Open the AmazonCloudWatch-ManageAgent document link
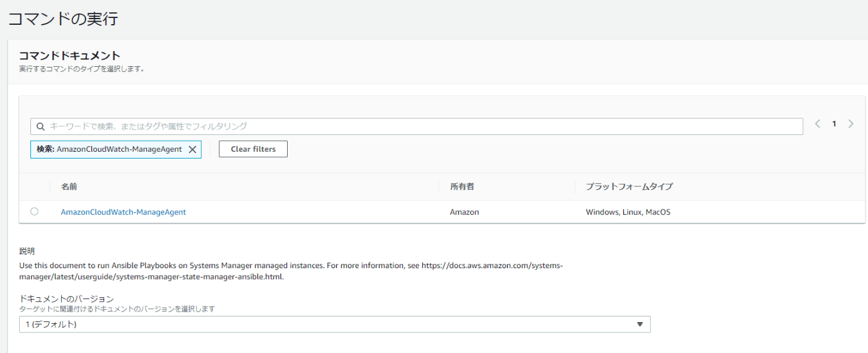868x353 pixels. click(x=123, y=212)
